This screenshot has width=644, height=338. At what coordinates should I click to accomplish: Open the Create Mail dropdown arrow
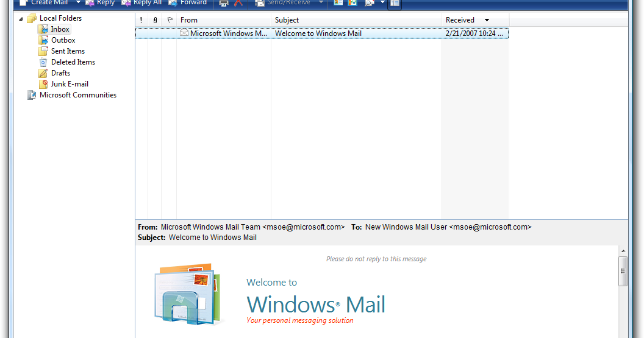(x=78, y=2)
